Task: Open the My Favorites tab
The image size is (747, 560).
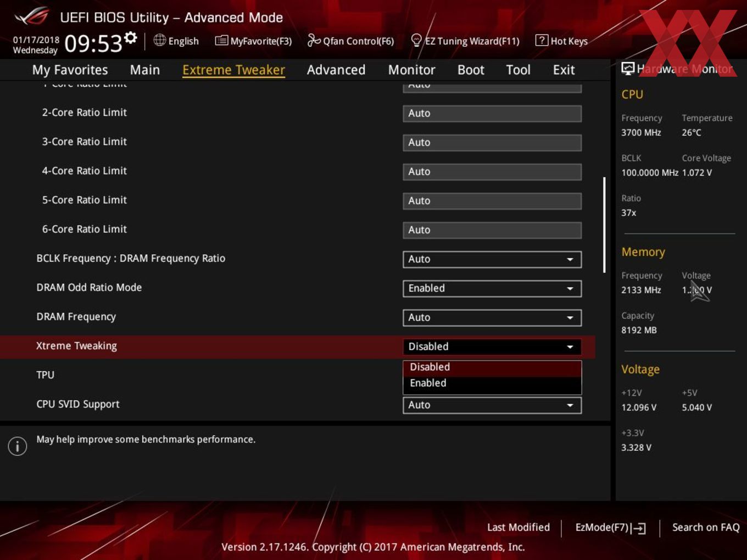Action: pyautogui.click(x=70, y=70)
